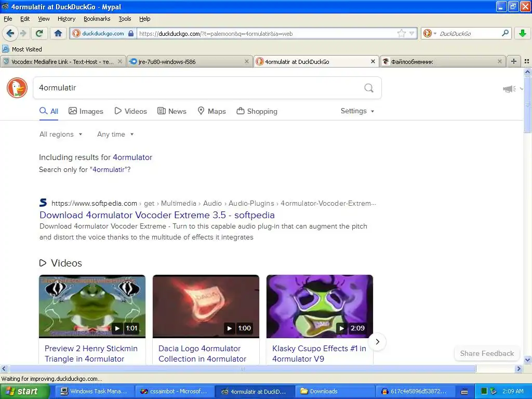Open the View menu
Screen dimensions: 532x399
[44, 19]
